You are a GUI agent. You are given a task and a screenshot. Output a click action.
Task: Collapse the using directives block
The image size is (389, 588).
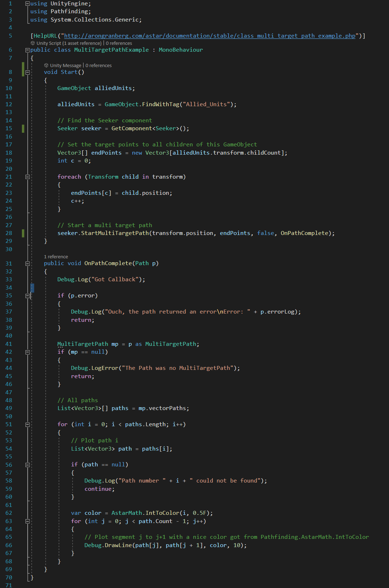coord(28,4)
